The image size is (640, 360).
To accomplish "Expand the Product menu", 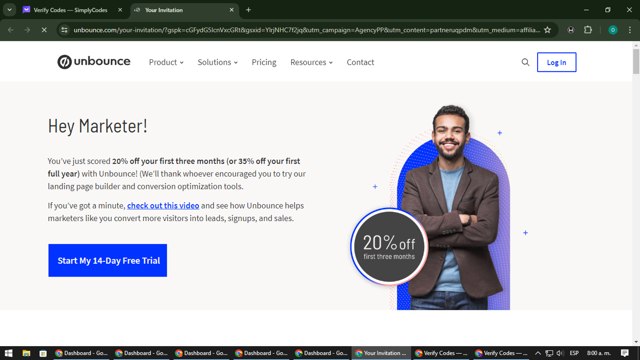I will pyautogui.click(x=166, y=62).
